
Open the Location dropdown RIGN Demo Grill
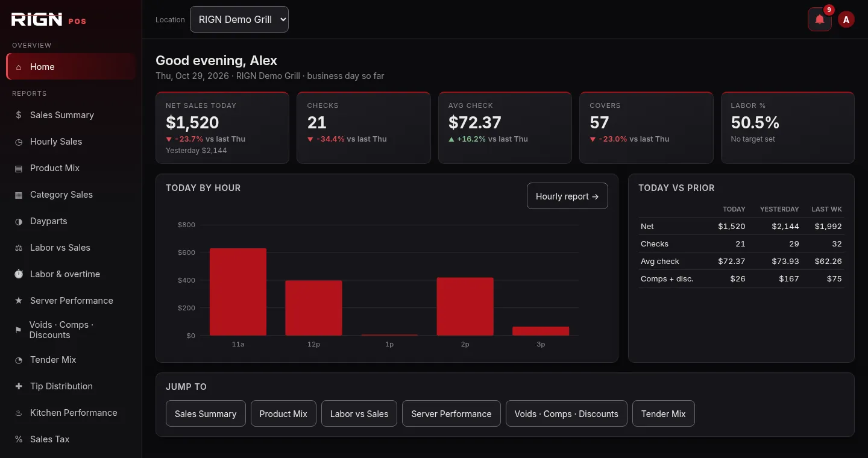click(x=239, y=19)
